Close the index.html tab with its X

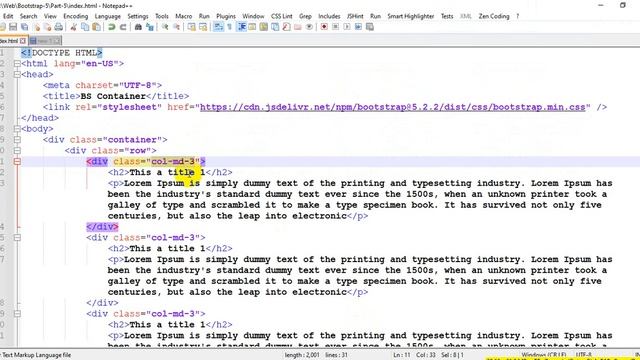tap(23, 41)
